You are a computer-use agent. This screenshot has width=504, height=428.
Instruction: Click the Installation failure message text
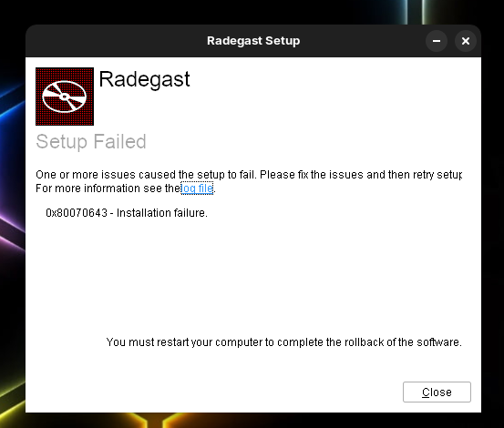[x=162, y=213]
